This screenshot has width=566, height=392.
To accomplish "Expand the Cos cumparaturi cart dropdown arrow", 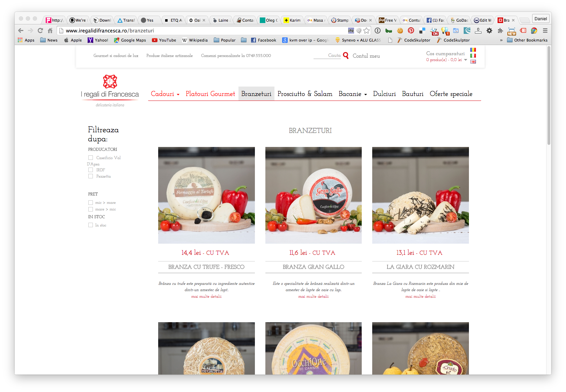I will click(465, 60).
